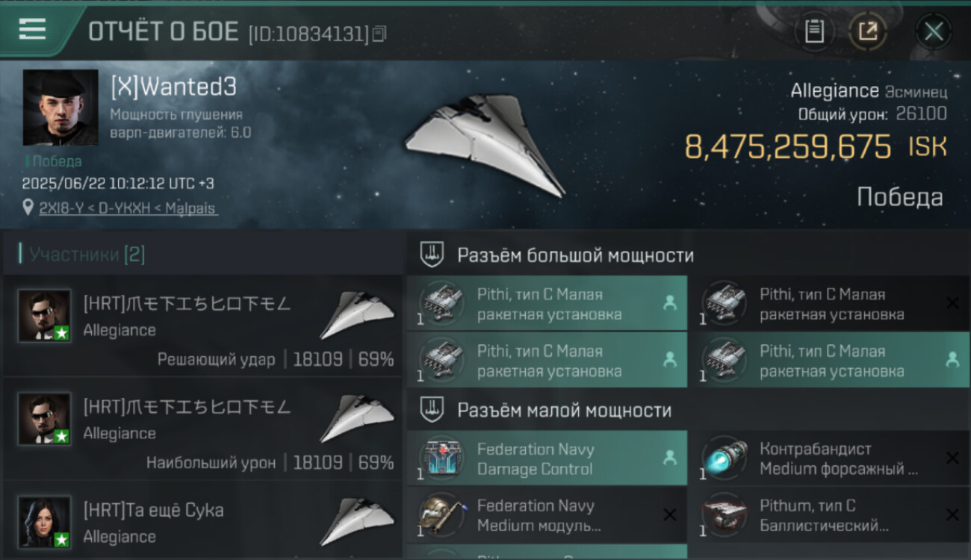Copy the battle report ID icon
The width and height of the screenshot is (971, 560).
click(379, 34)
